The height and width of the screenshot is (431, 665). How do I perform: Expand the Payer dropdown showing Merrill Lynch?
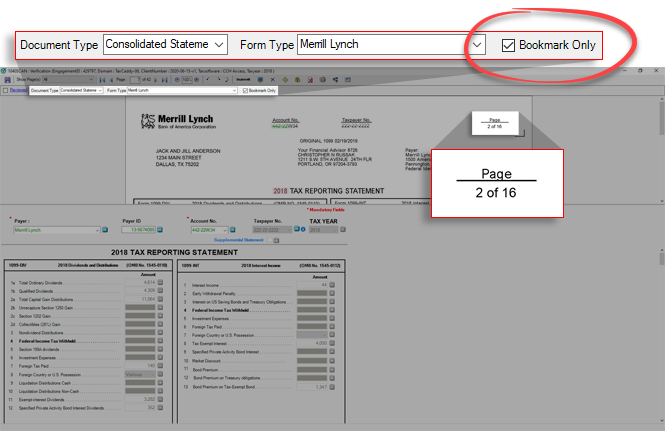pos(56,230)
